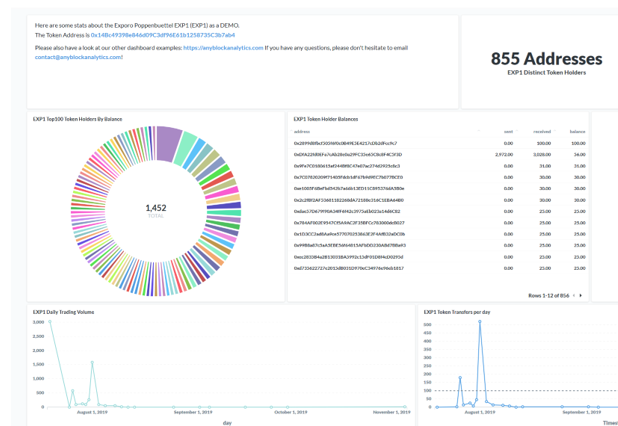This screenshot has width=618, height=426.
Task: Open the EXP1 Token Holder Balances title
Action: tap(326, 119)
